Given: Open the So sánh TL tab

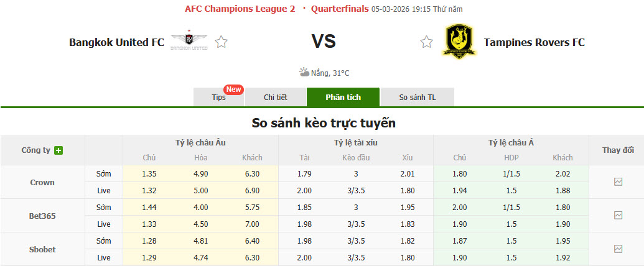Looking at the screenshot, I should click(418, 98).
